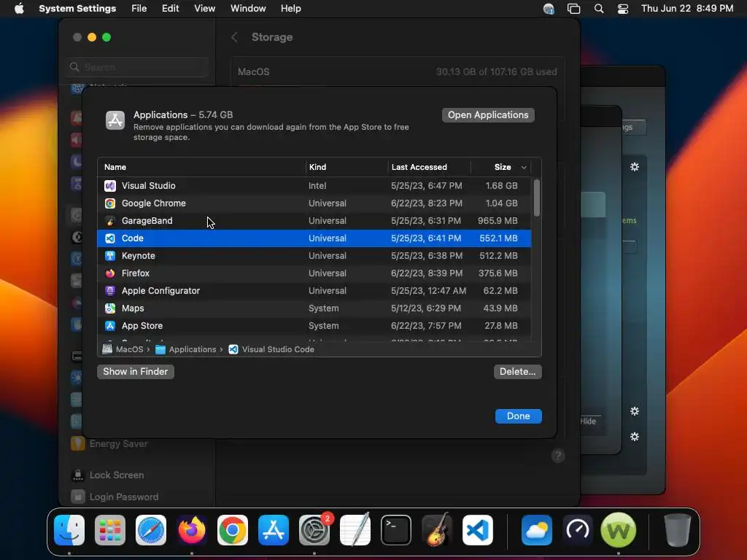
Task: Click the App Store icon in applications list
Action: click(110, 326)
